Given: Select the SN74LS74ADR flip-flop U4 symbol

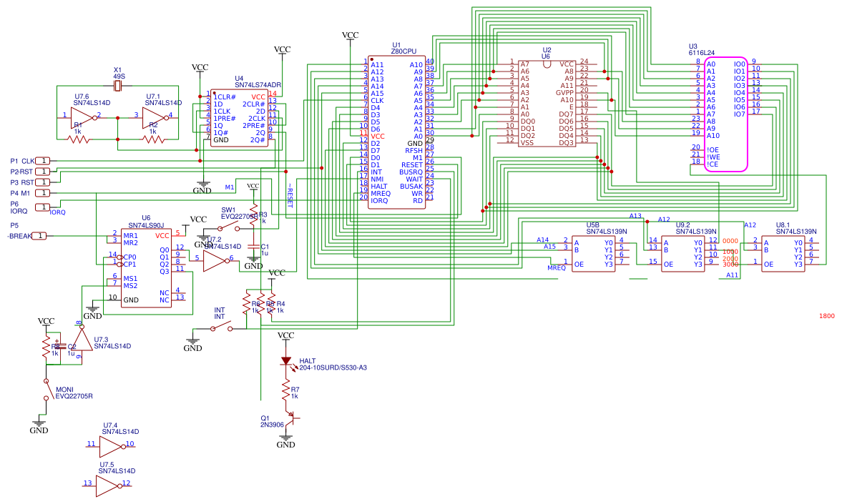Looking at the screenshot, I should coord(240,118).
